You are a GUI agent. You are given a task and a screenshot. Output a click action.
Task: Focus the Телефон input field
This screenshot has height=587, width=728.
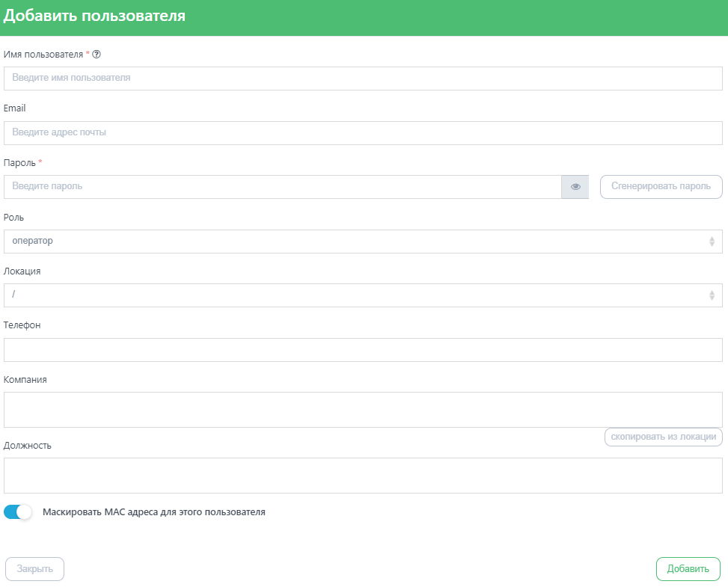coord(363,350)
